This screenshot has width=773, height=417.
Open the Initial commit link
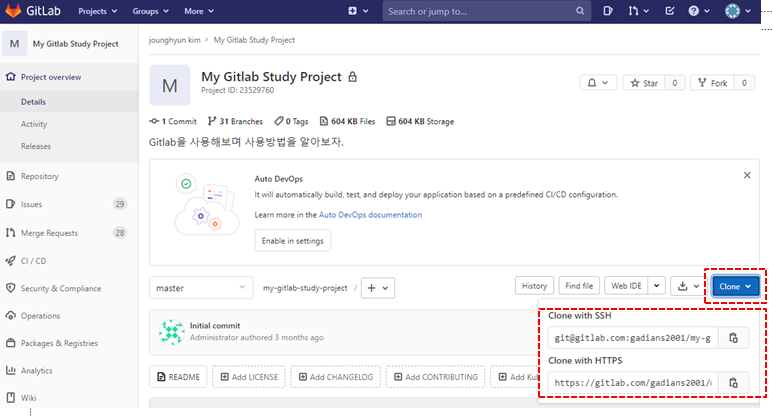(x=215, y=326)
